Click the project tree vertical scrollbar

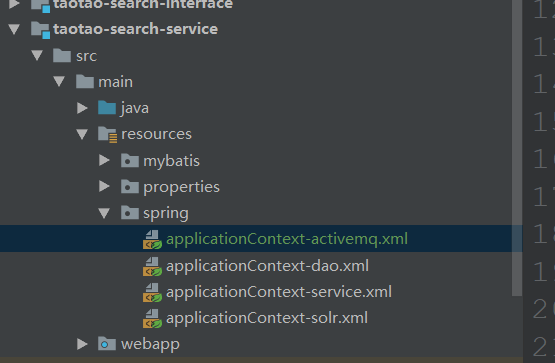point(517,148)
